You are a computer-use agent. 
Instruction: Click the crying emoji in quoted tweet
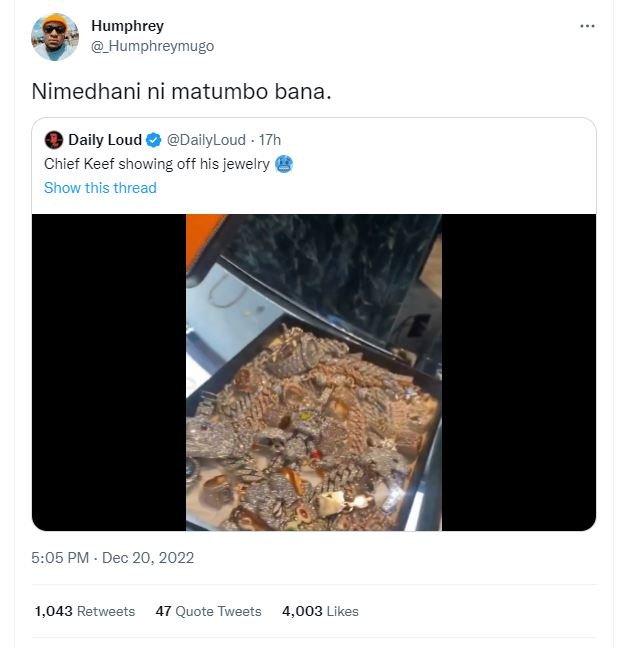(284, 164)
